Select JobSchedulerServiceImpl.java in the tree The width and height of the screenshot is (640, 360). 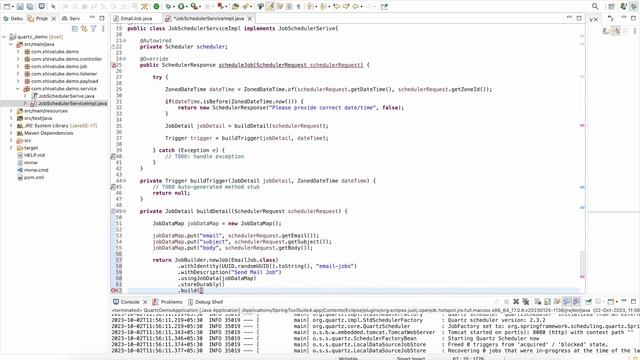click(73, 103)
